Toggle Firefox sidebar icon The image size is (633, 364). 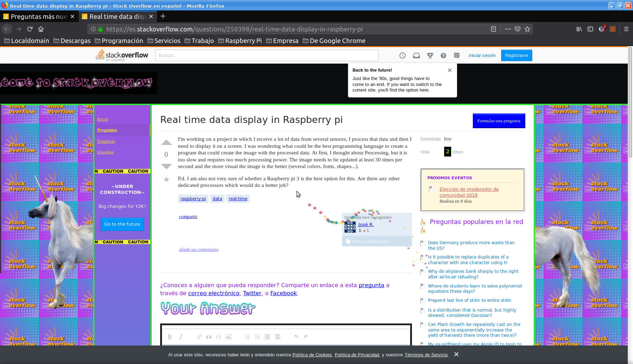tap(590, 29)
